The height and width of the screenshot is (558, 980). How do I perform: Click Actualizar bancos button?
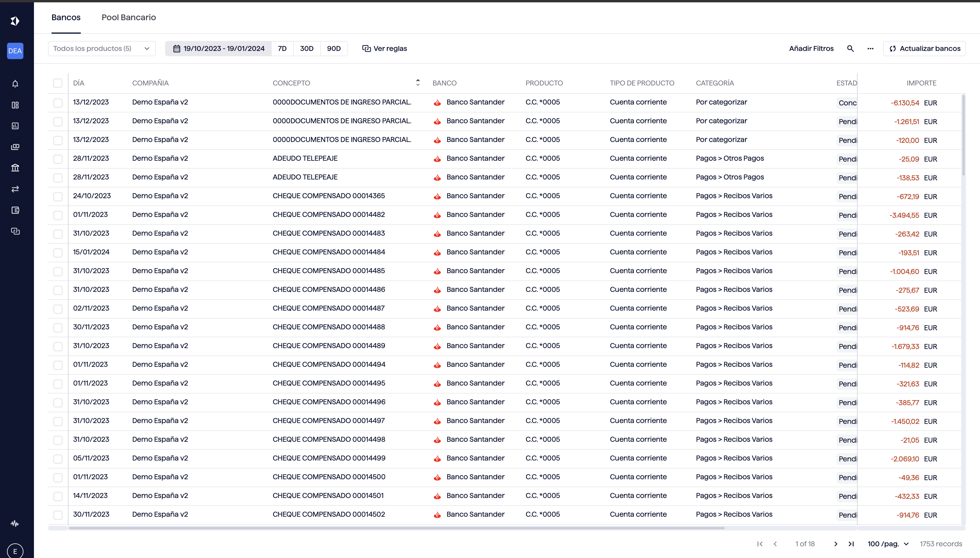coord(924,49)
